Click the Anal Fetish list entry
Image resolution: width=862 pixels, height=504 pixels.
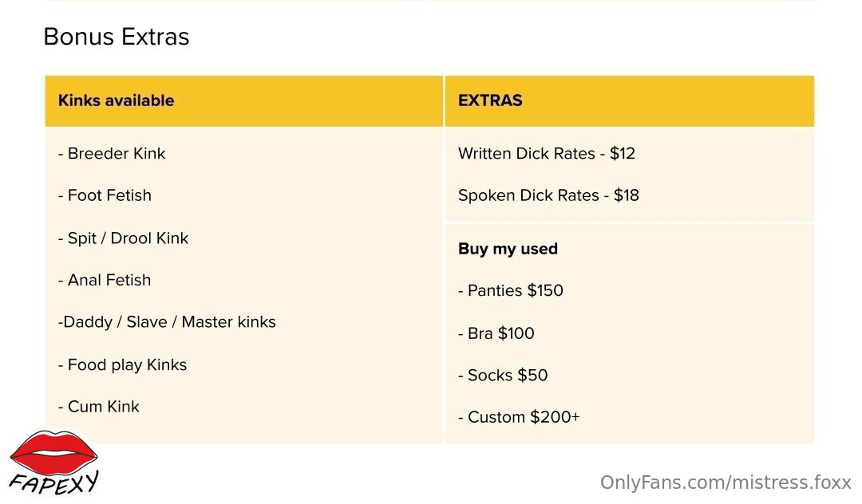[105, 280]
